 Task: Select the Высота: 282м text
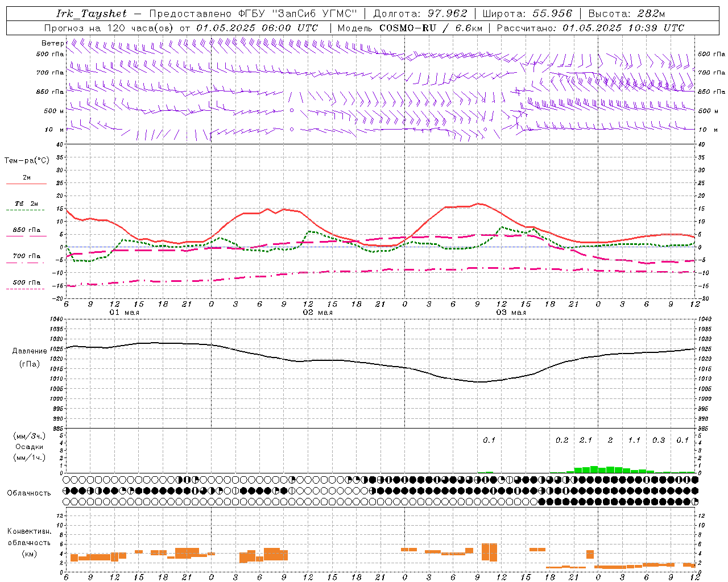click(627, 14)
